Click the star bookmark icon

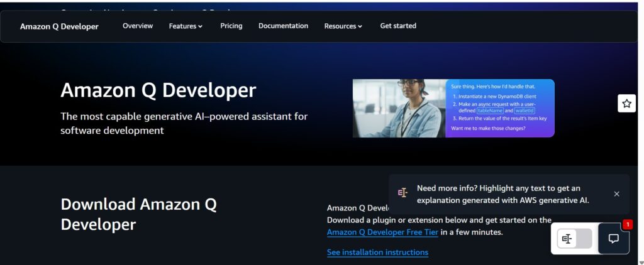tap(626, 104)
